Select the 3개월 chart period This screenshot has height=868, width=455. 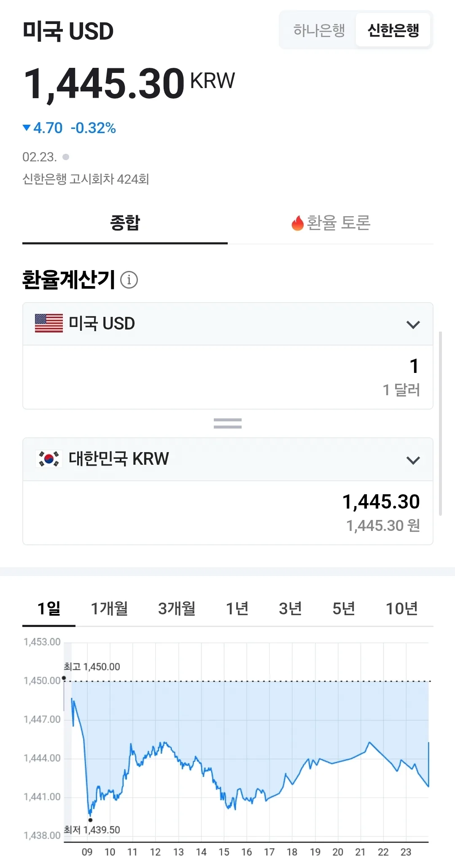pos(177,608)
